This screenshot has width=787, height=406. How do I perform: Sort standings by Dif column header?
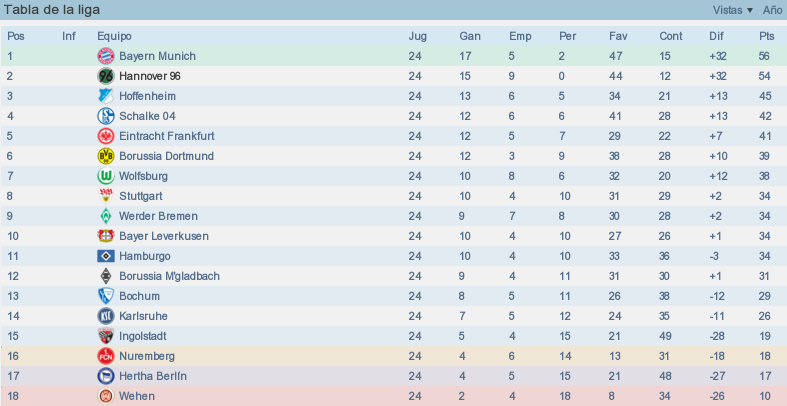(716, 36)
